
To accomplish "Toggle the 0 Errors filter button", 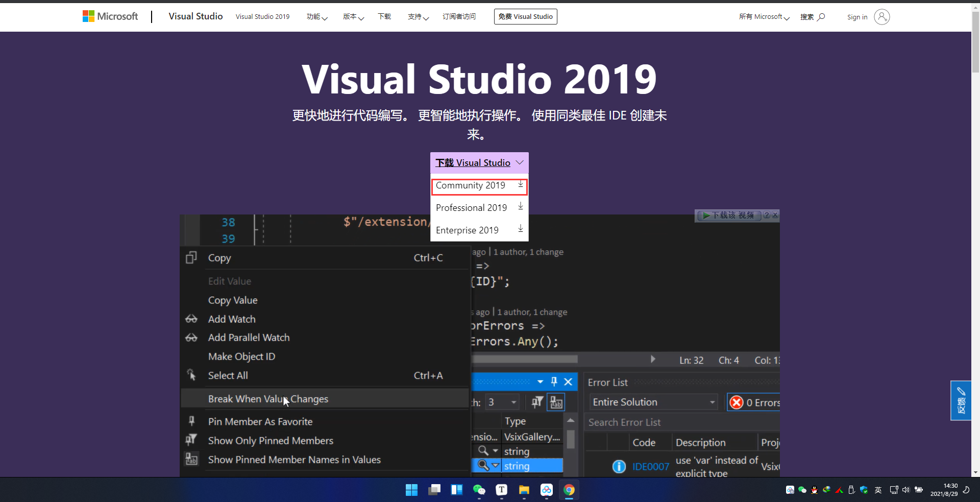I will [754, 402].
